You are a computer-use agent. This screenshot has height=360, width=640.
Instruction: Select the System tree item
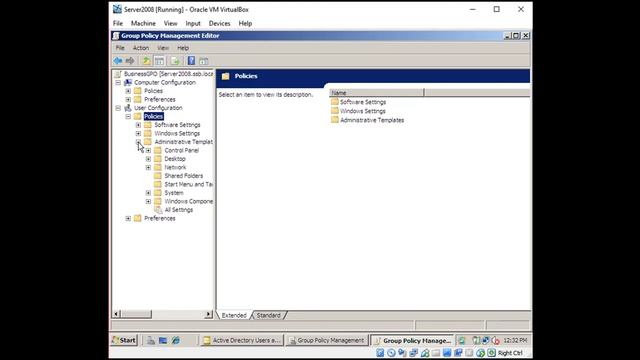click(x=173, y=193)
